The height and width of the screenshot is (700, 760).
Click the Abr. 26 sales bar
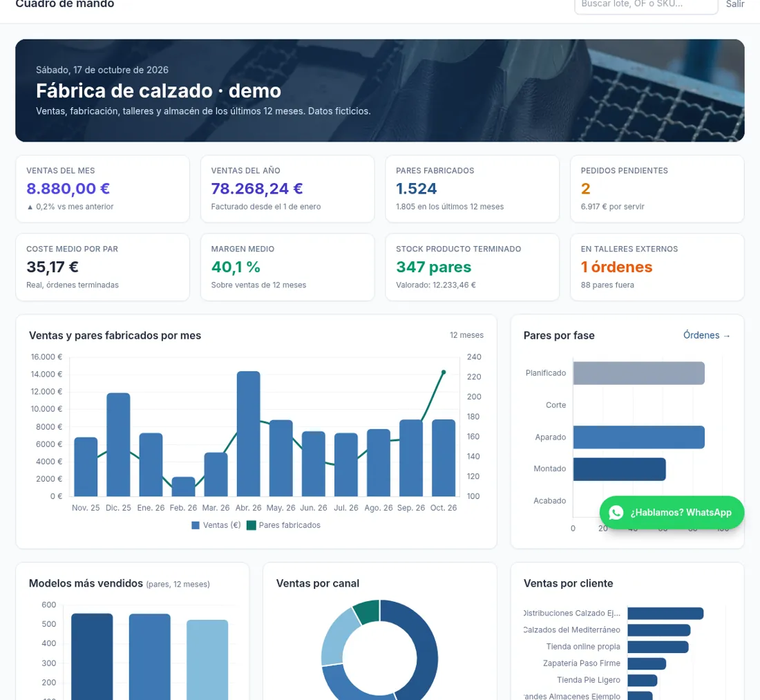[x=248, y=433]
